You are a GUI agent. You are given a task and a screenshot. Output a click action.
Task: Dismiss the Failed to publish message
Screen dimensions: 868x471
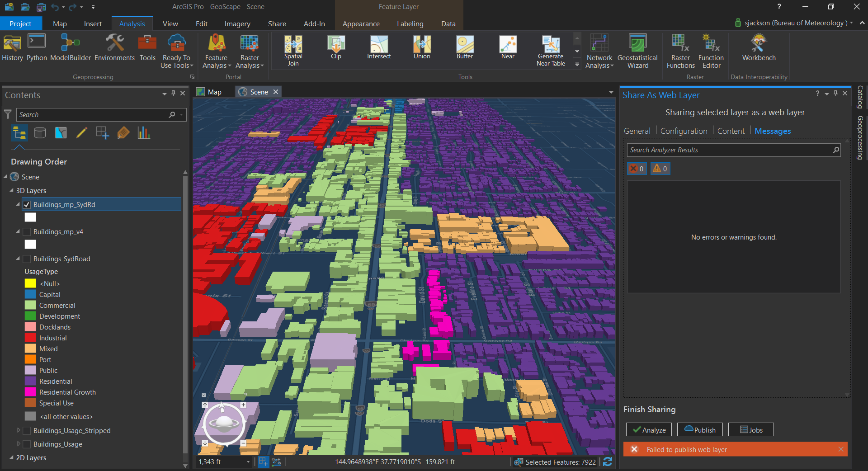(x=841, y=449)
